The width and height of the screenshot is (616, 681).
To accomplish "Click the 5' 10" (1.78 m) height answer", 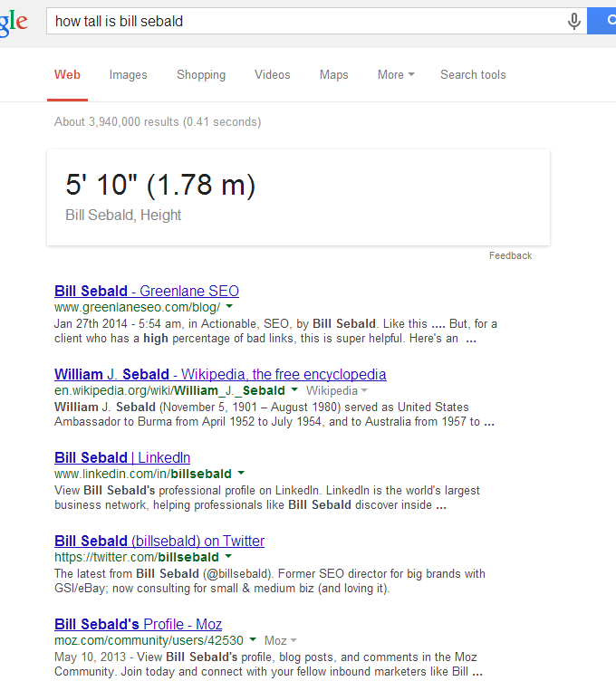I will coord(160,185).
